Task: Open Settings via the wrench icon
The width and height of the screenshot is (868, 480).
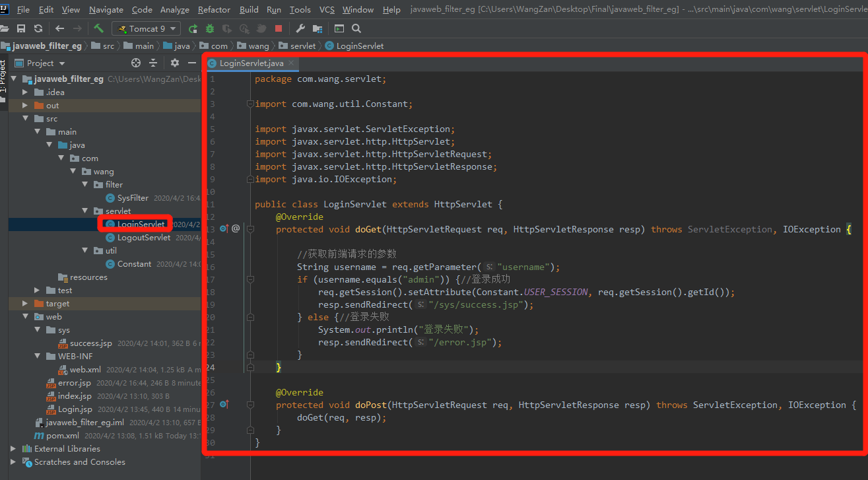Action: coord(300,28)
